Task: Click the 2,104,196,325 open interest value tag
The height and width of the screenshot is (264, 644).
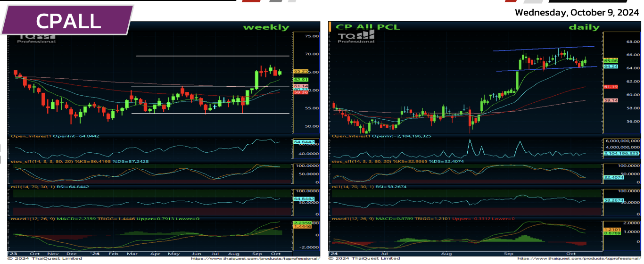Action: pos(621,154)
